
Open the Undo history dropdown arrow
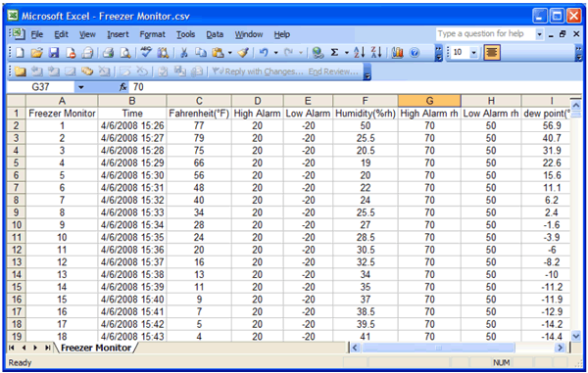click(x=276, y=53)
